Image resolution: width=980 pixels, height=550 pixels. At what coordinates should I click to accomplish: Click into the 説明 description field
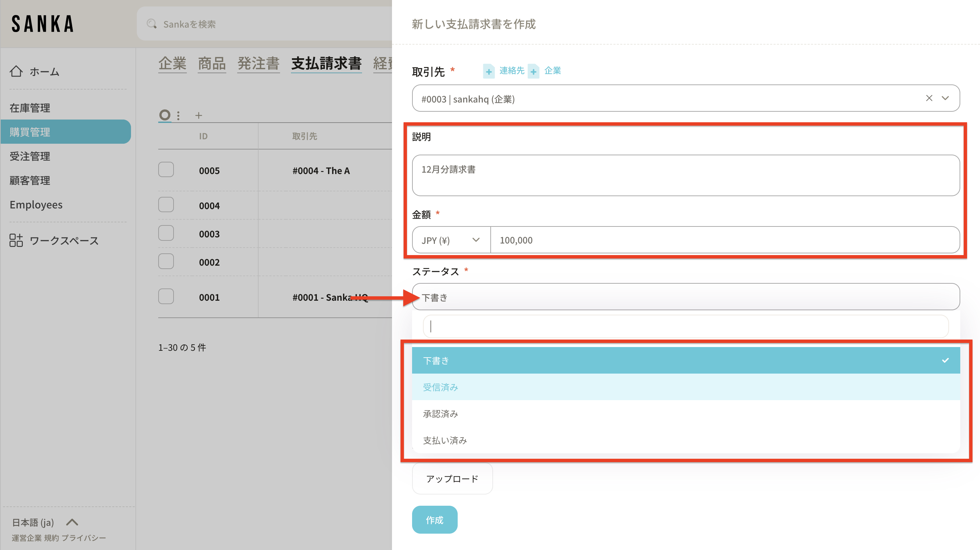pos(686,175)
